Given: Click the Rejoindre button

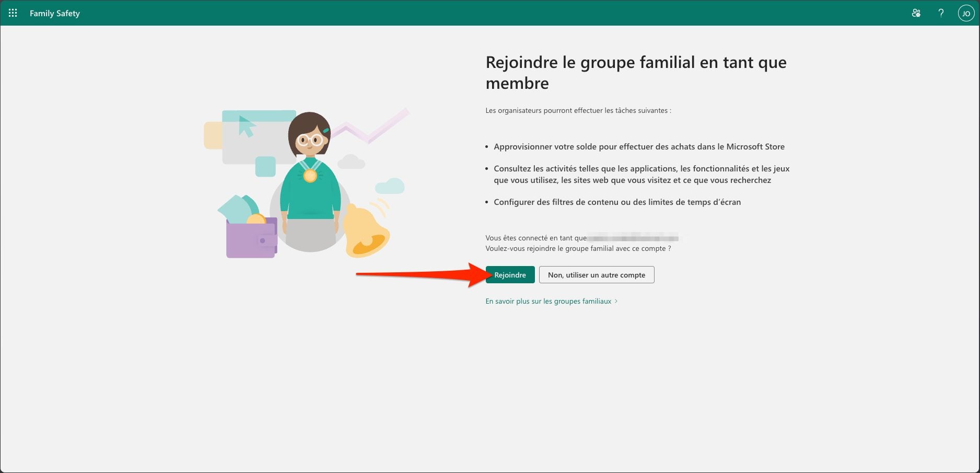Looking at the screenshot, I should click(x=510, y=275).
